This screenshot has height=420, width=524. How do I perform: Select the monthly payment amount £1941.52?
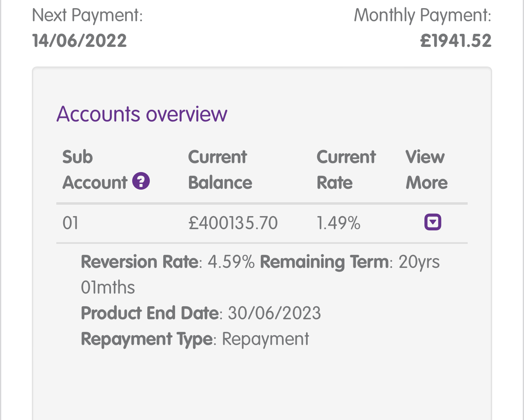click(456, 41)
